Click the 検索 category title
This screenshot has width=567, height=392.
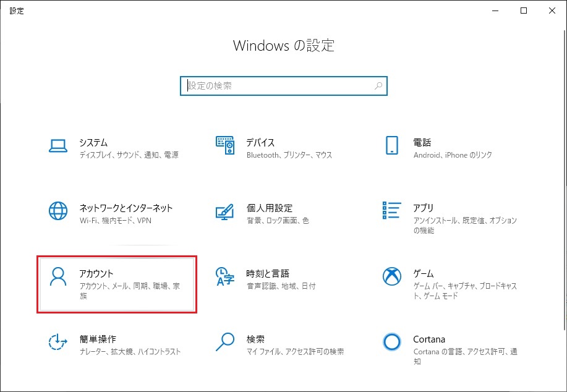(x=255, y=339)
